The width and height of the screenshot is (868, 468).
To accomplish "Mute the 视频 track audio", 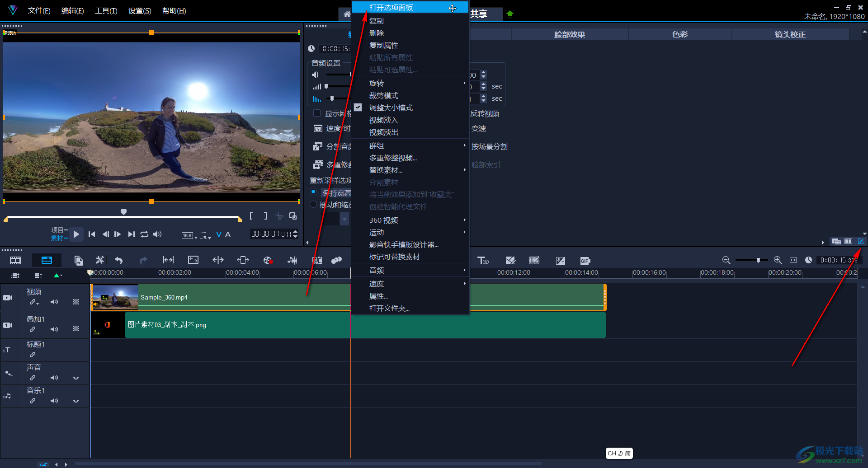I will (54, 302).
